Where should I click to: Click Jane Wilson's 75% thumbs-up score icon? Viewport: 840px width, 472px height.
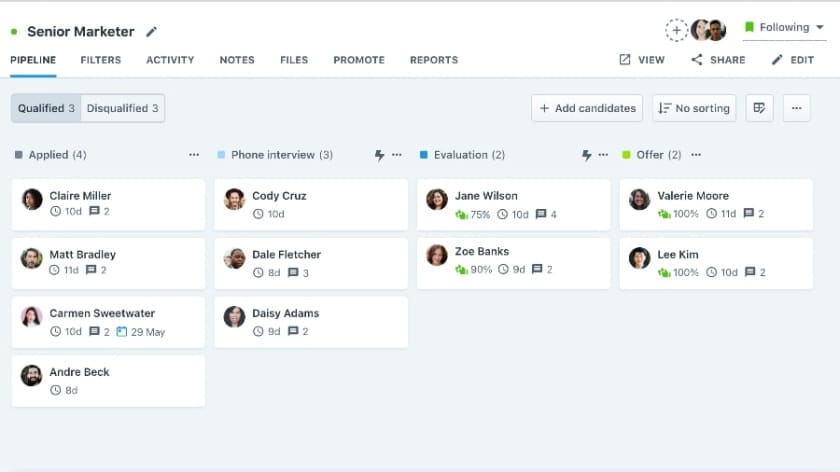461,214
